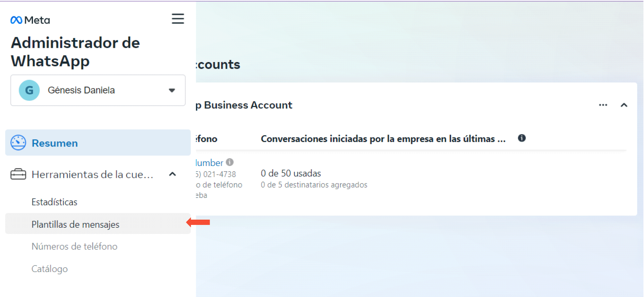Click the Administrador de WhatsApp title
644x297 pixels.
tap(75, 52)
